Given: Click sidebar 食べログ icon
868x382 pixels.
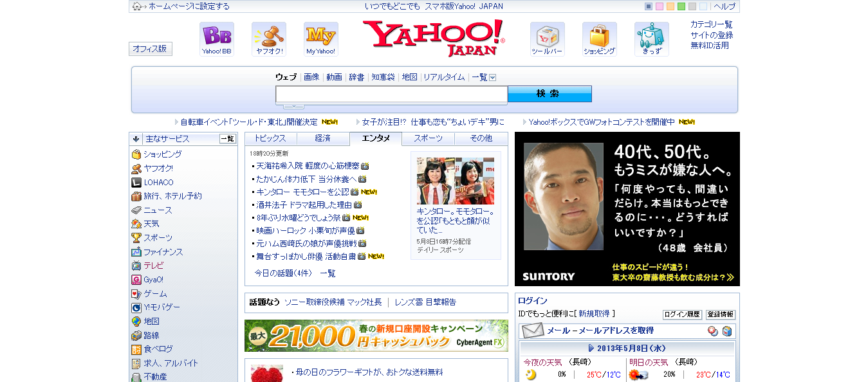Looking at the screenshot, I should tap(136, 349).
